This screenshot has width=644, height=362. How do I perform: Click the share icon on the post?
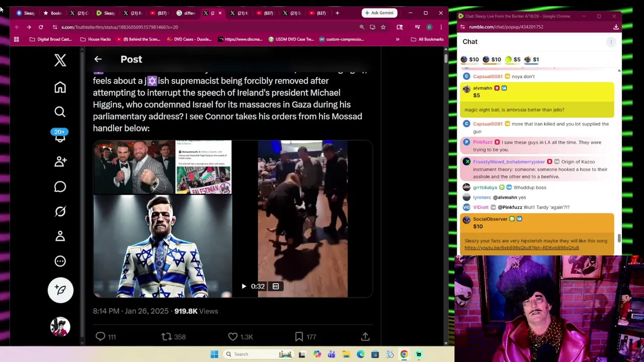[365, 336]
